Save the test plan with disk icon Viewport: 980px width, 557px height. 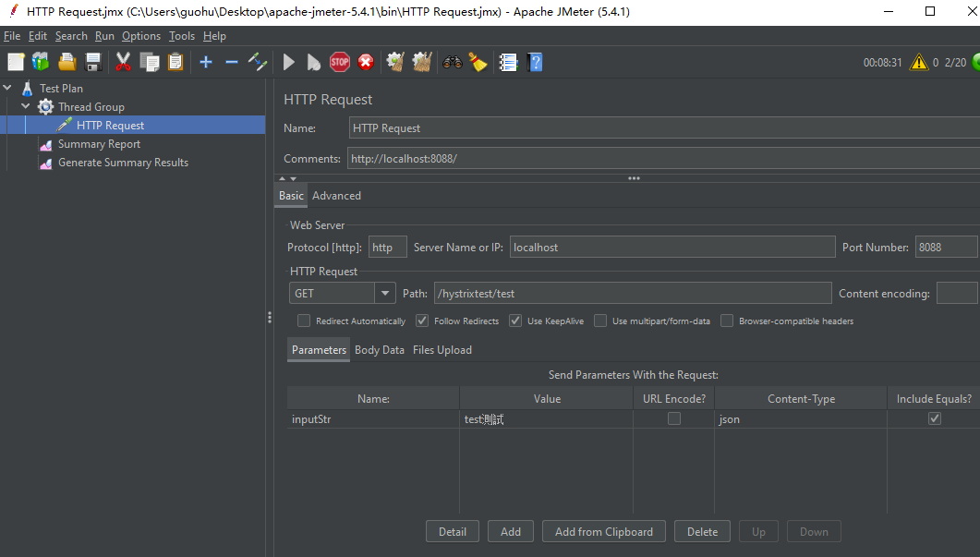pos(93,62)
